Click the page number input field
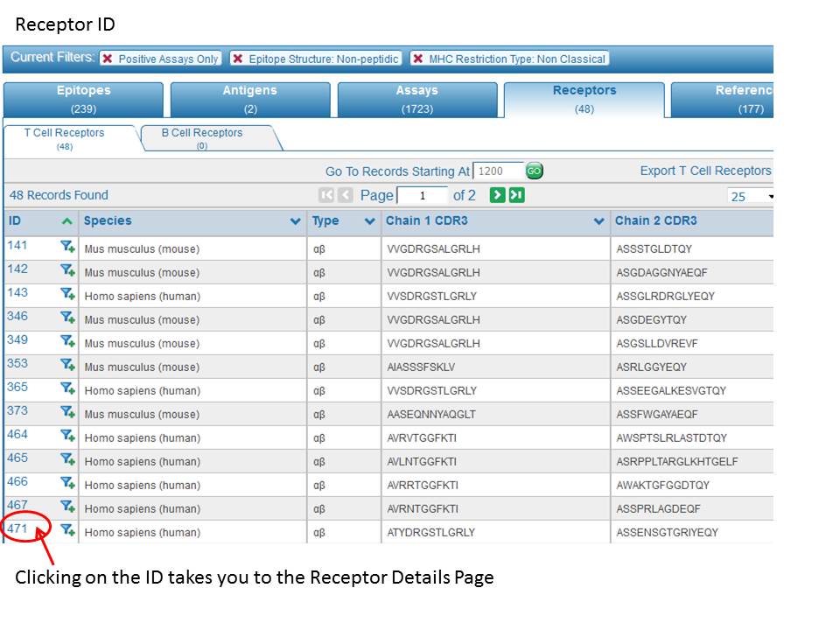The height and width of the screenshot is (630, 840). click(422, 195)
